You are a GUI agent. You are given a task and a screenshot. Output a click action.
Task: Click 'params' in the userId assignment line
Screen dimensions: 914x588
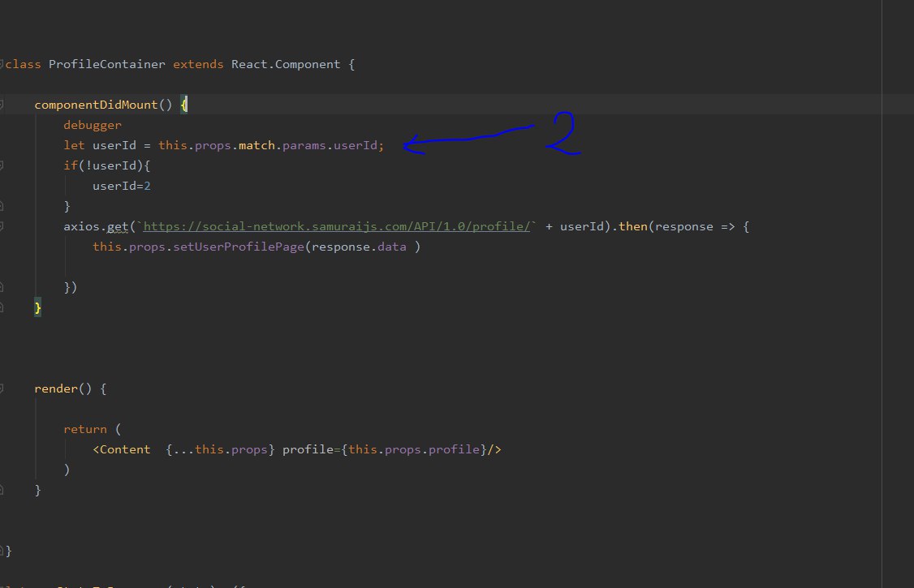pyautogui.click(x=304, y=145)
